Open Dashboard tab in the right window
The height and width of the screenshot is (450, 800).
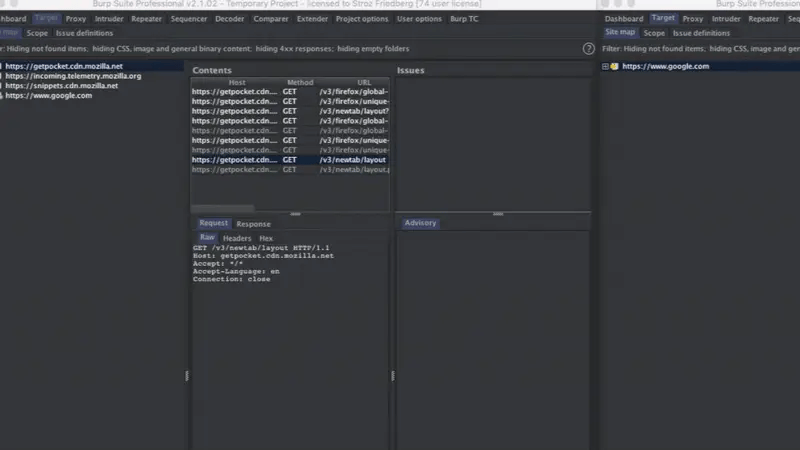click(624, 19)
